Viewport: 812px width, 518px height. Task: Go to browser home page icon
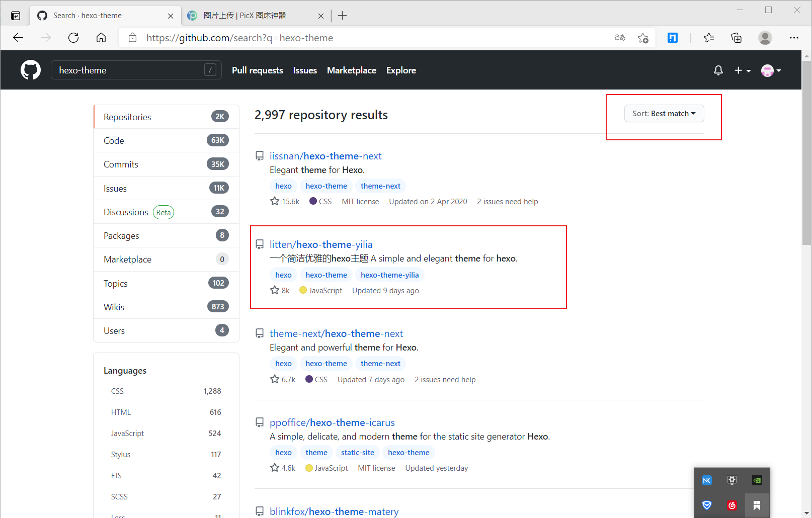[101, 38]
